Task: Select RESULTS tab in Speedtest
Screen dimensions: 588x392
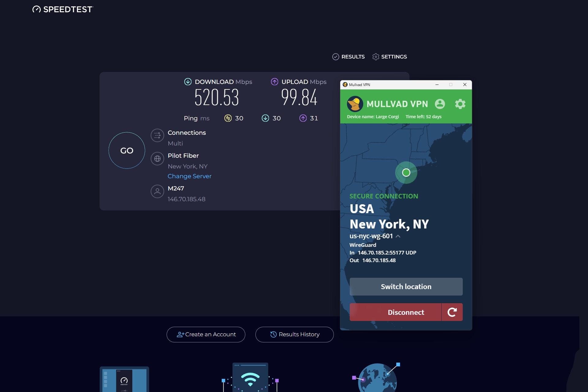Action: click(x=348, y=56)
